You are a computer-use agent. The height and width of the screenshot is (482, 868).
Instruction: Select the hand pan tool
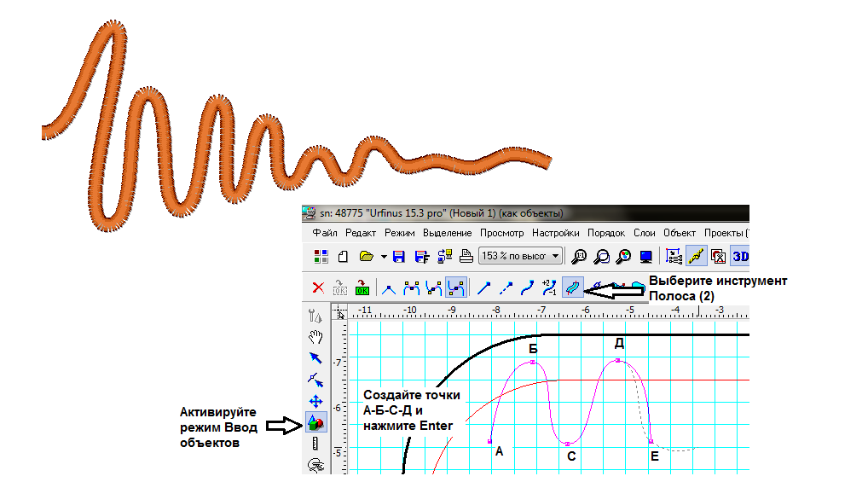coord(315,337)
